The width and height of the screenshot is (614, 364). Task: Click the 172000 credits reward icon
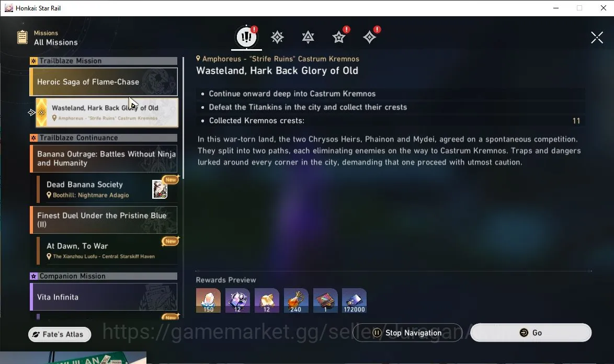click(x=354, y=301)
